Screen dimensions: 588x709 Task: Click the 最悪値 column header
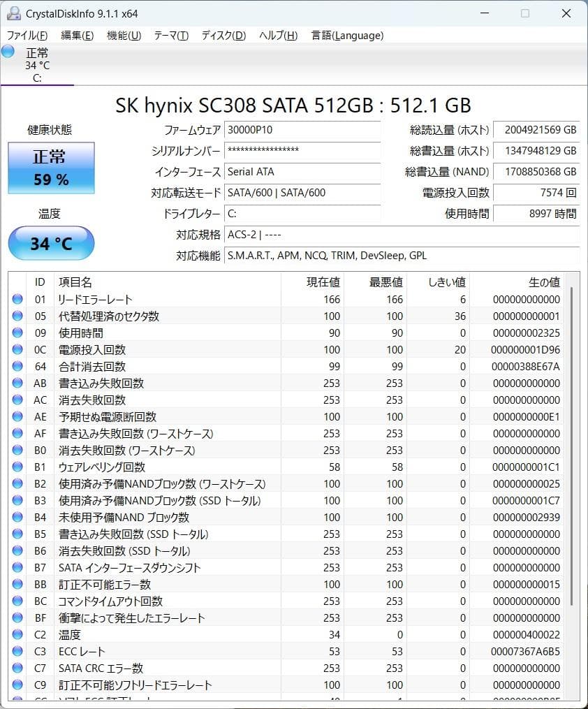(375, 282)
